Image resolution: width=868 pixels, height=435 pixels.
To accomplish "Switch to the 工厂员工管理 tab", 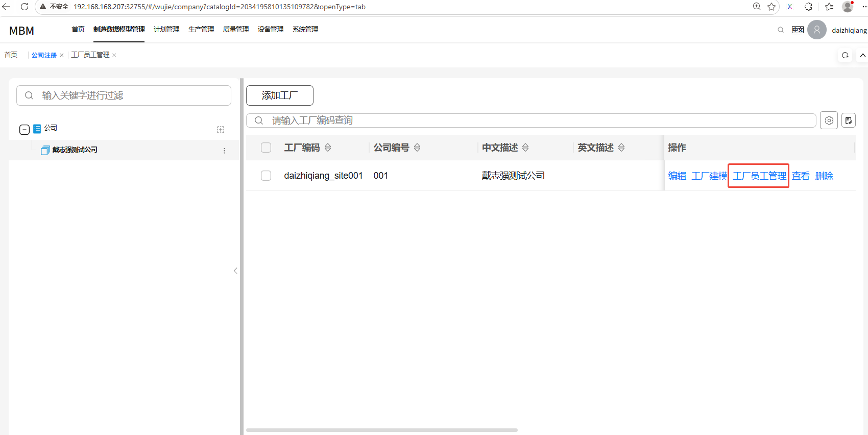I will pos(90,55).
